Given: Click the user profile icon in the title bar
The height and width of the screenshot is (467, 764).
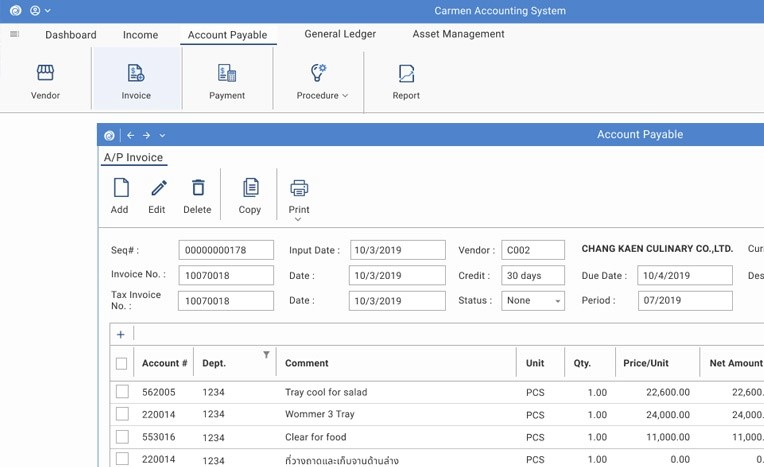Looking at the screenshot, I should pos(35,10).
